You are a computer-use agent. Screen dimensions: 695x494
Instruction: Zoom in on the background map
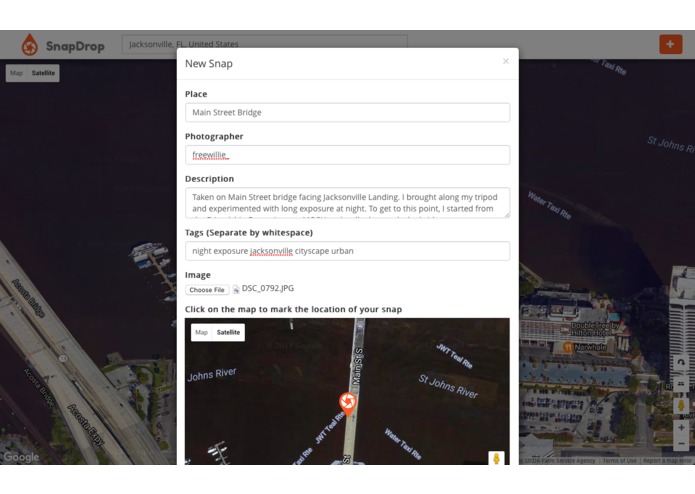tap(681, 428)
